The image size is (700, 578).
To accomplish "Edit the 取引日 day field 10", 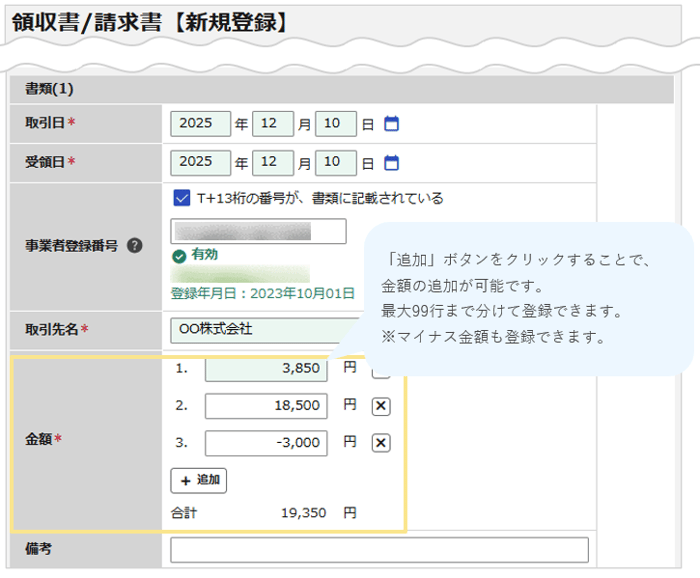I will (336, 124).
